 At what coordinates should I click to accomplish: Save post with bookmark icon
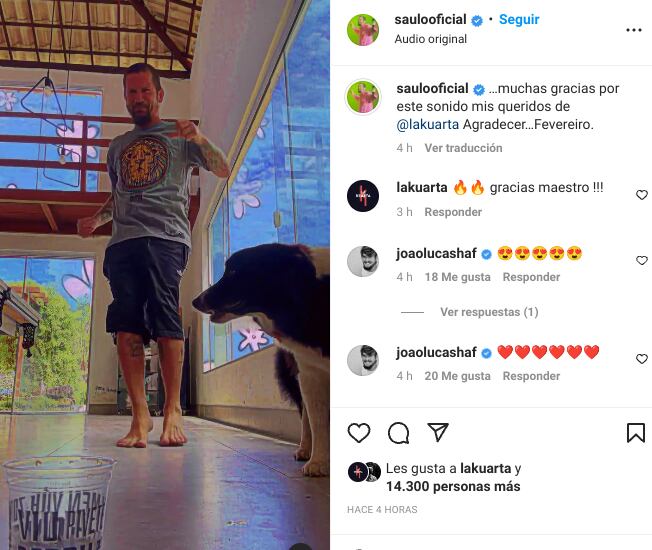pos(635,433)
